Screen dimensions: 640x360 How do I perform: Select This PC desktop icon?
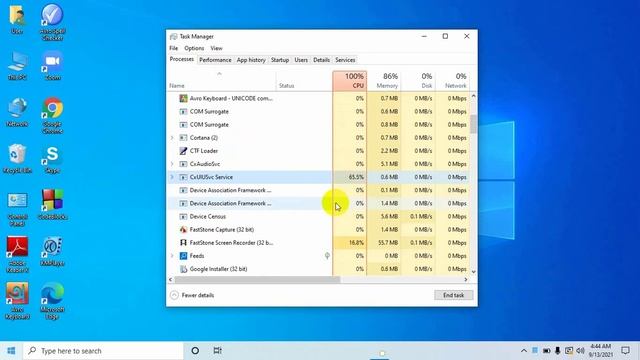tap(17, 66)
